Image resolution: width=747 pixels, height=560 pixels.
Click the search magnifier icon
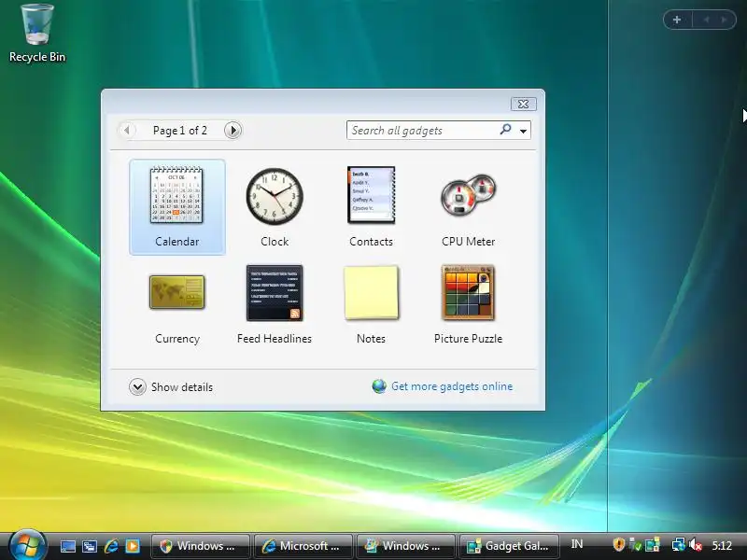point(505,129)
